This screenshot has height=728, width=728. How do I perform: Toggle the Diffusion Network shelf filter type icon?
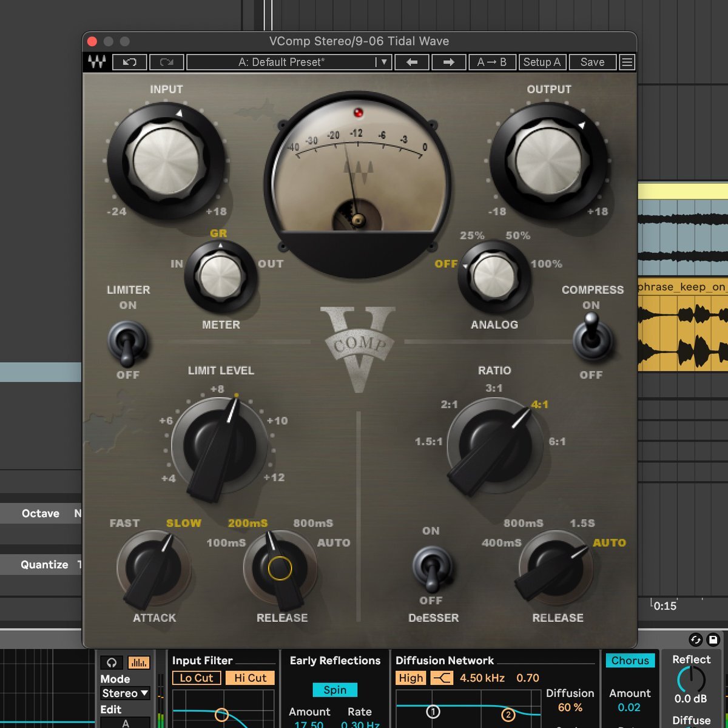coord(442,678)
